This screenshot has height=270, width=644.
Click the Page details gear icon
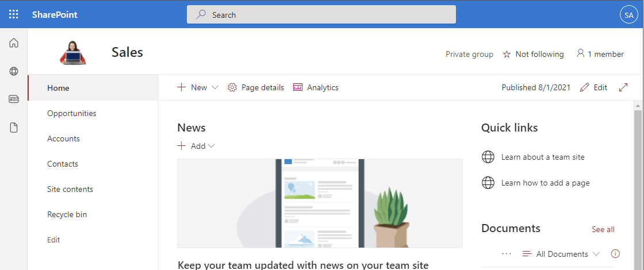[232, 87]
